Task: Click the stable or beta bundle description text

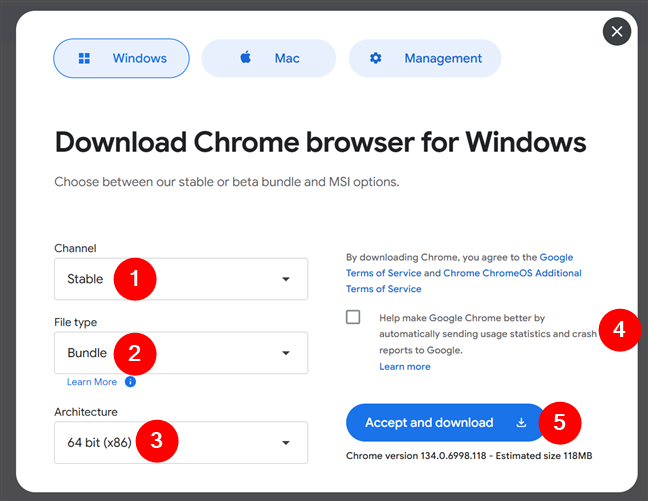Action: 227,182
